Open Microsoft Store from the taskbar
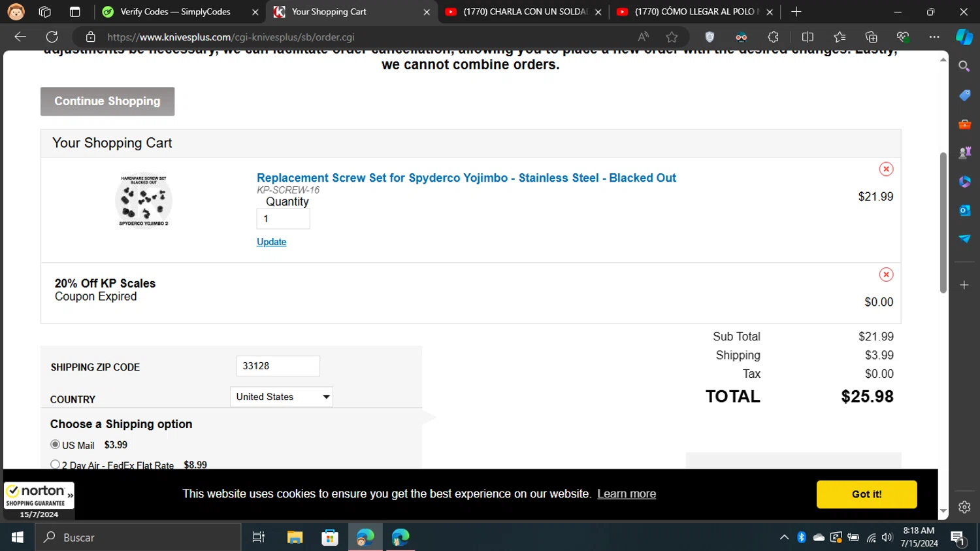The height and width of the screenshot is (551, 980). (x=330, y=537)
